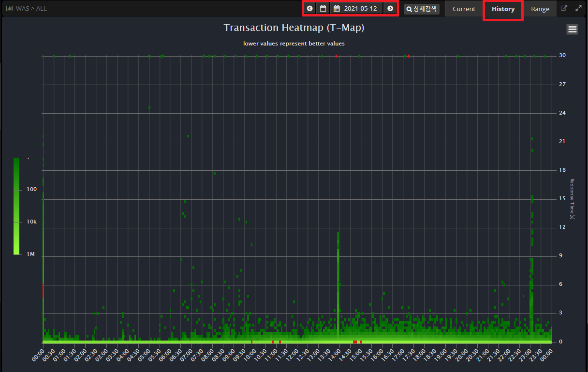Click the red marker at top near 13:30
Image resolution: width=588 pixels, height=372 pixels.
336,56
